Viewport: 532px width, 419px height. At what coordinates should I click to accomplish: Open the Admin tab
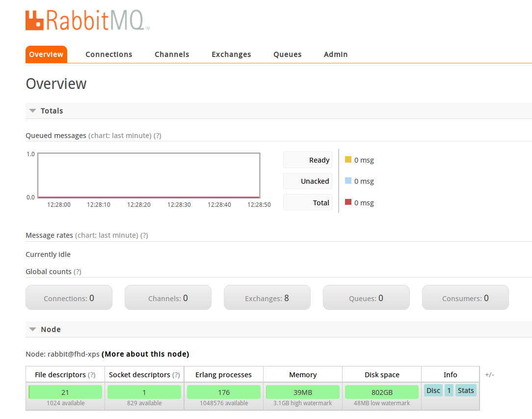[335, 54]
